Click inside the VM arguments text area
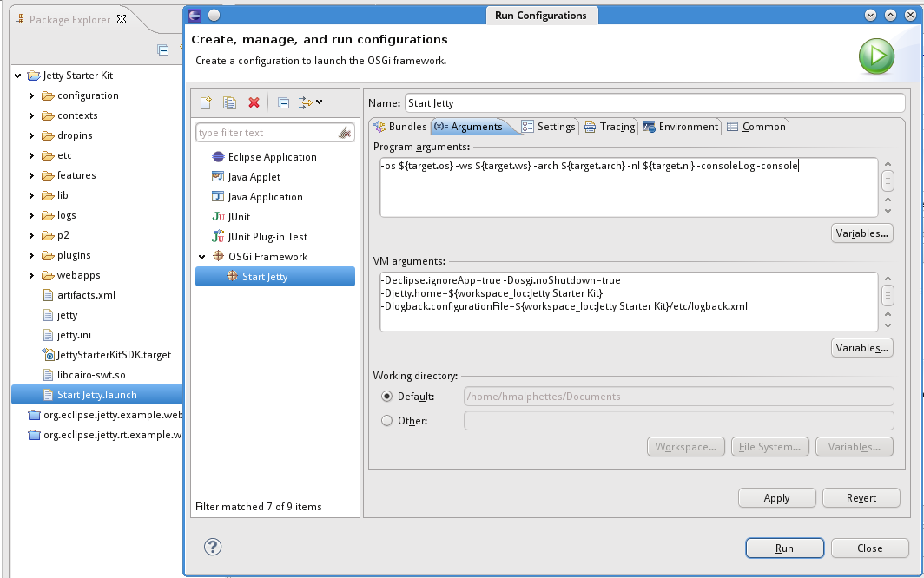924x578 pixels. 629,302
